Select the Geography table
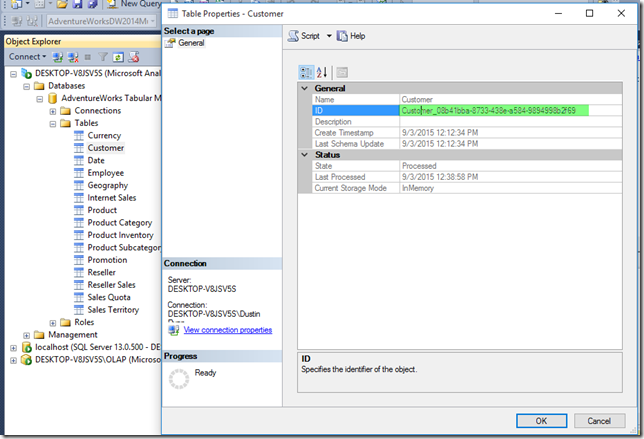Image resolution: width=644 pixels, height=439 pixels. click(108, 185)
